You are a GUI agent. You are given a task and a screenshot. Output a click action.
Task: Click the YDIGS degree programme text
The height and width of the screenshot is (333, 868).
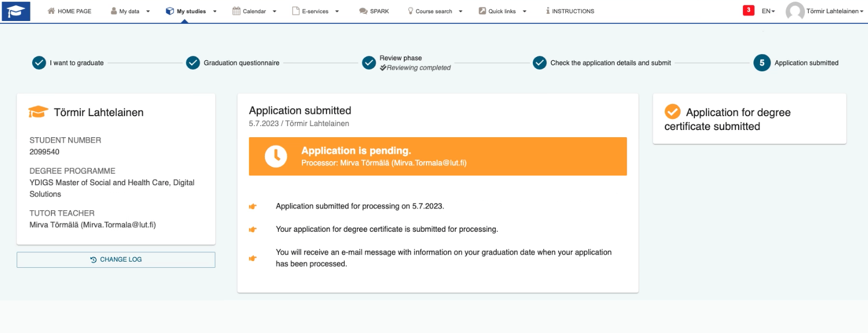tap(112, 188)
